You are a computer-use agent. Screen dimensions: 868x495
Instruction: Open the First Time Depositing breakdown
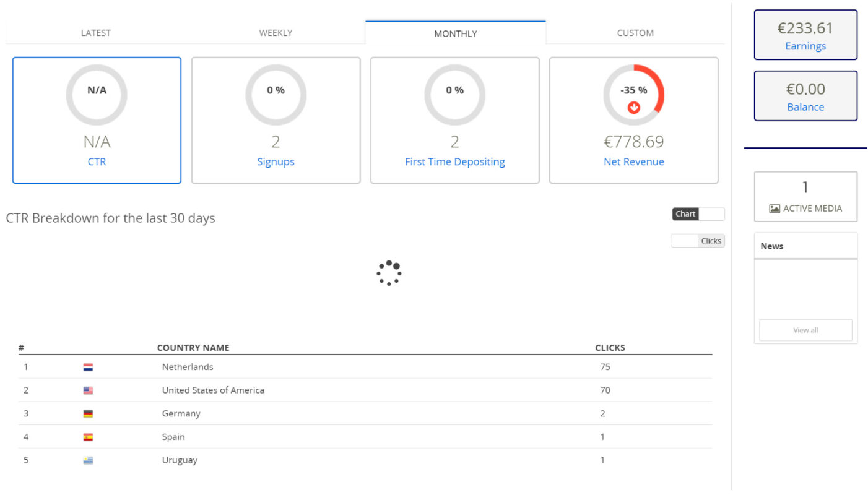pyautogui.click(x=454, y=161)
